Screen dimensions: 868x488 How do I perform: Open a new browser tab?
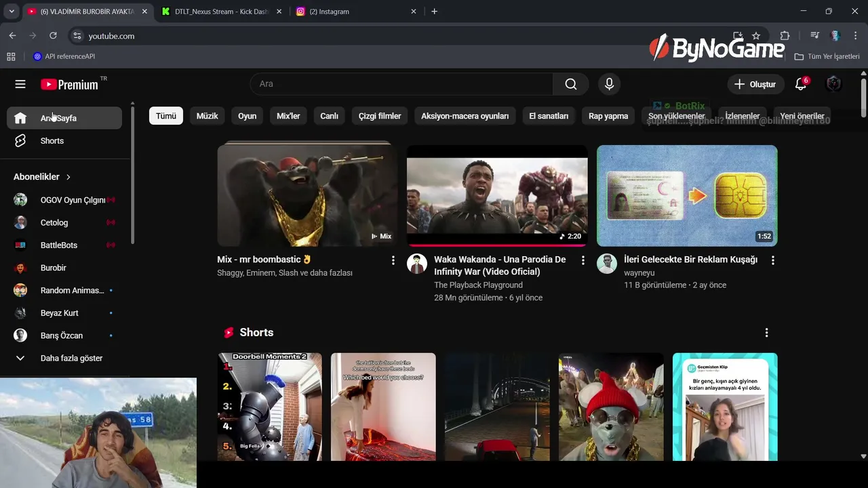[434, 12]
